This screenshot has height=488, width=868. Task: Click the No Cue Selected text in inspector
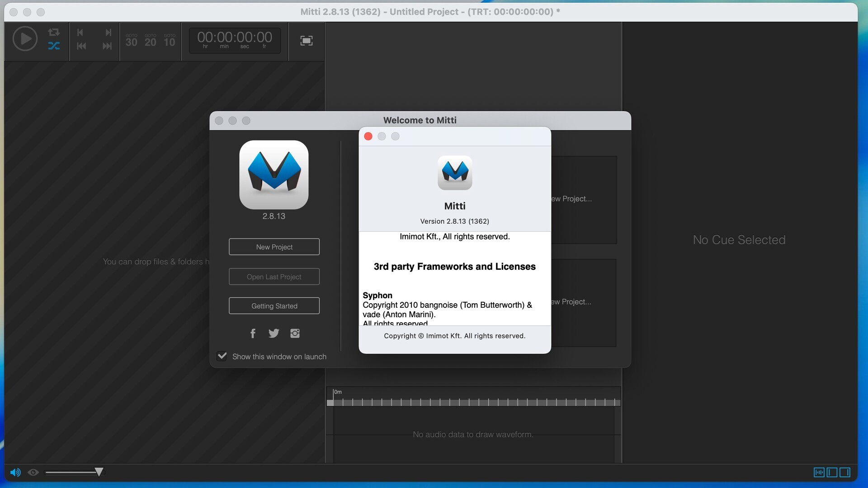click(x=739, y=240)
